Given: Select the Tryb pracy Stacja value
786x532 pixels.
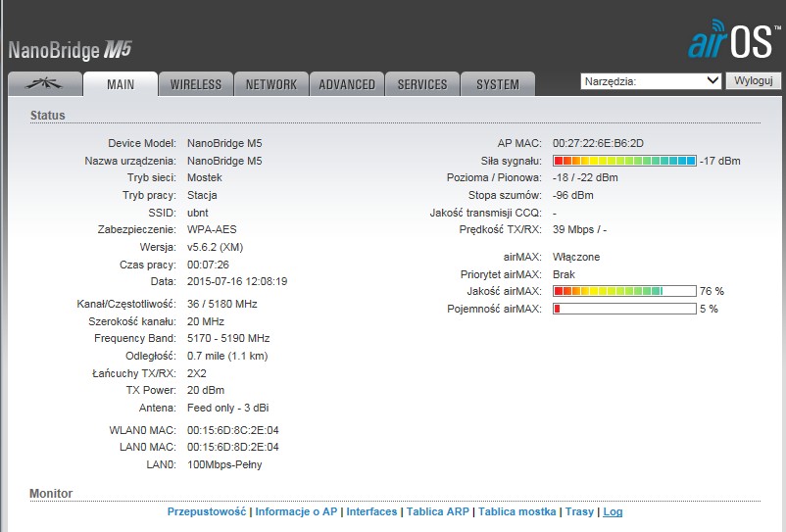Looking at the screenshot, I should tap(202, 195).
